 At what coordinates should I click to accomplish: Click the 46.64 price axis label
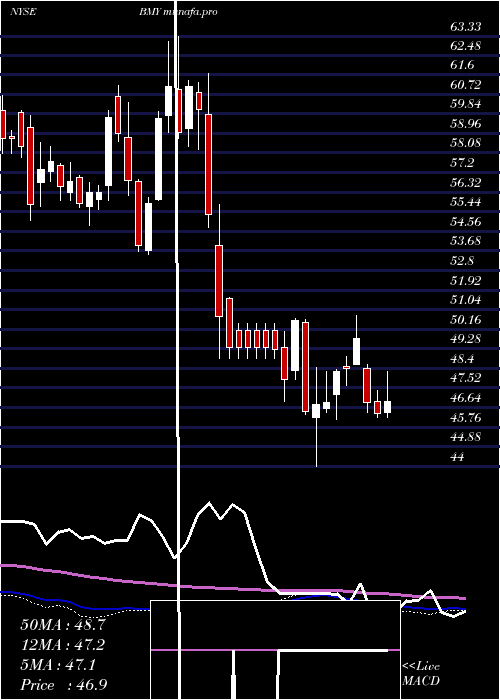click(466, 397)
